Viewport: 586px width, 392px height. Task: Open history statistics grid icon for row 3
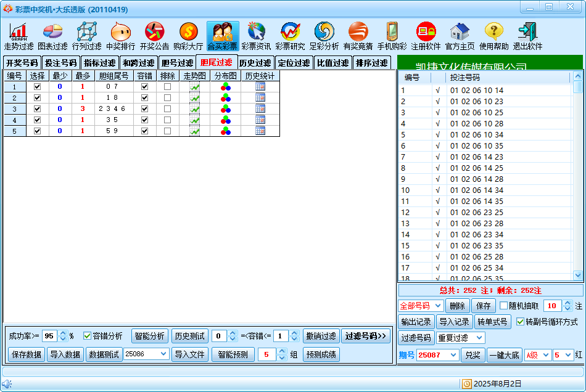click(260, 108)
